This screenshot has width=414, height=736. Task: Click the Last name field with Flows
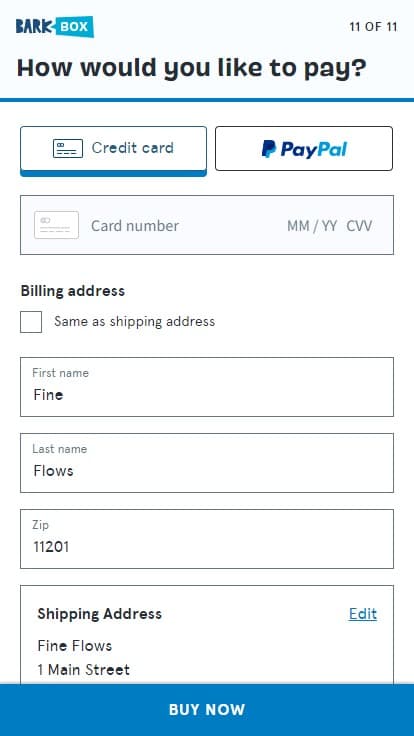(x=207, y=463)
